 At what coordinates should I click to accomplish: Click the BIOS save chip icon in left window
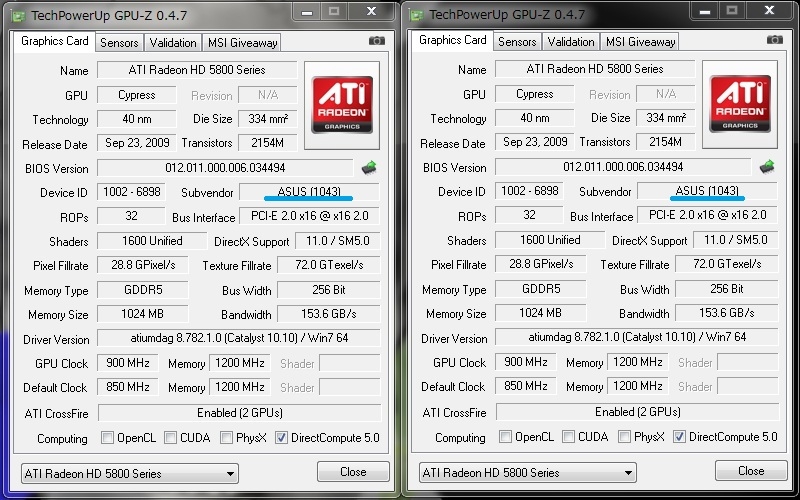(x=369, y=167)
